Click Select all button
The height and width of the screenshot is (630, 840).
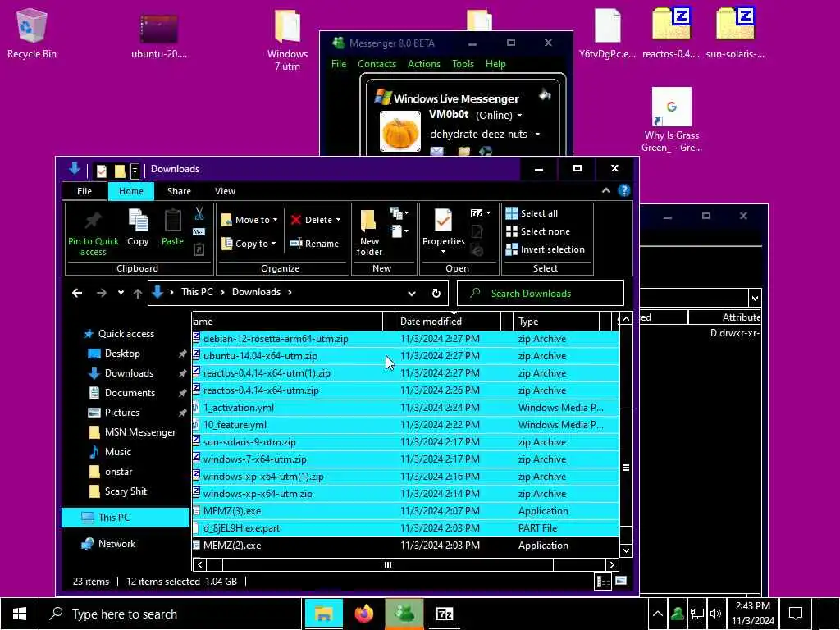pos(532,213)
